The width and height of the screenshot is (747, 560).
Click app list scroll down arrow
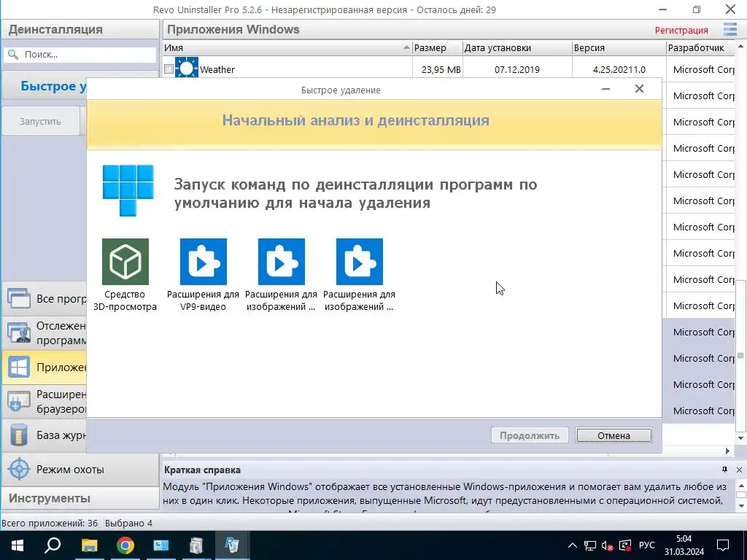coord(741,438)
